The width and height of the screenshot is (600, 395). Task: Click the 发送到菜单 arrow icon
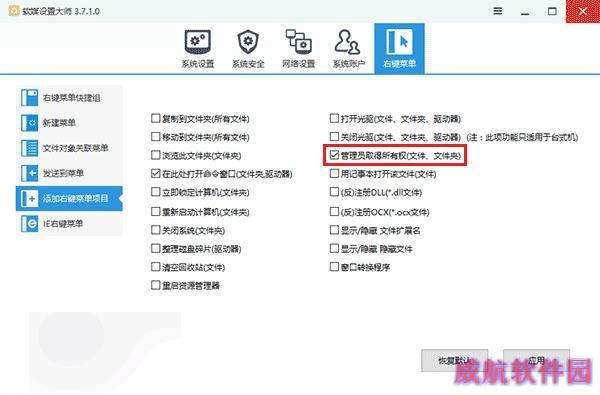click(29, 173)
